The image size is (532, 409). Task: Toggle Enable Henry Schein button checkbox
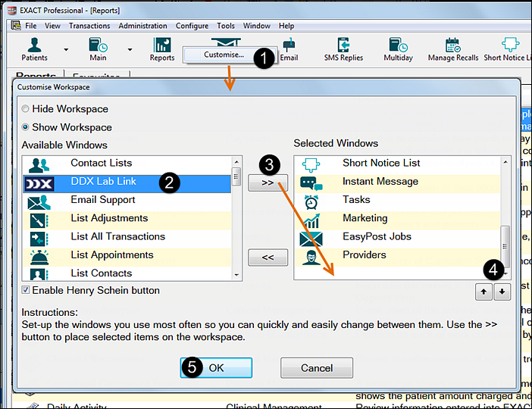click(x=26, y=290)
